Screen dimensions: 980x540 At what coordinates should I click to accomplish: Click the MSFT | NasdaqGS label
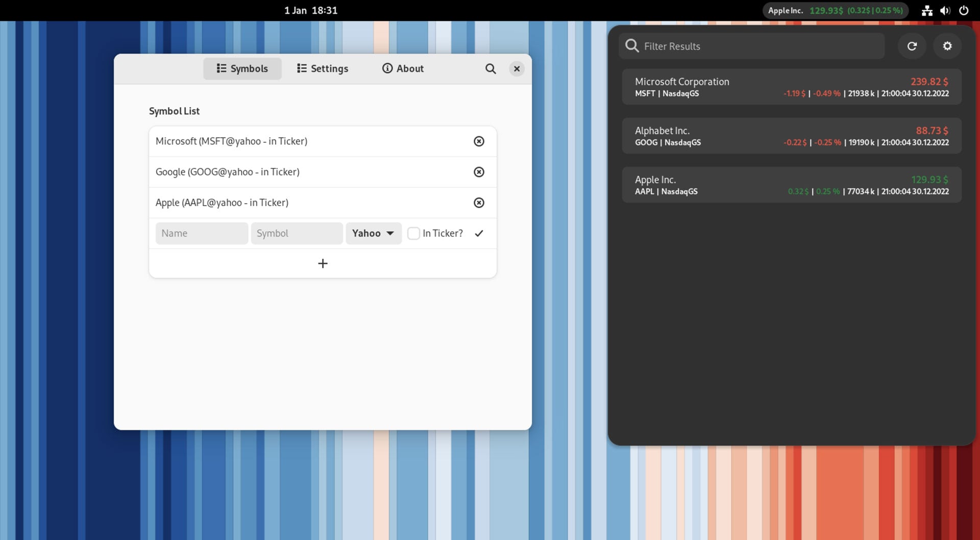pos(667,93)
